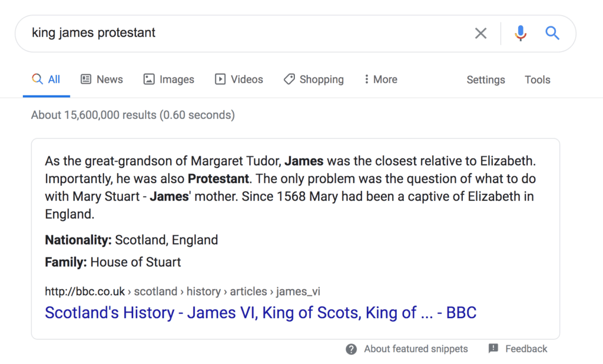
Task: Click the About 15,600,000 results text
Action: point(132,115)
